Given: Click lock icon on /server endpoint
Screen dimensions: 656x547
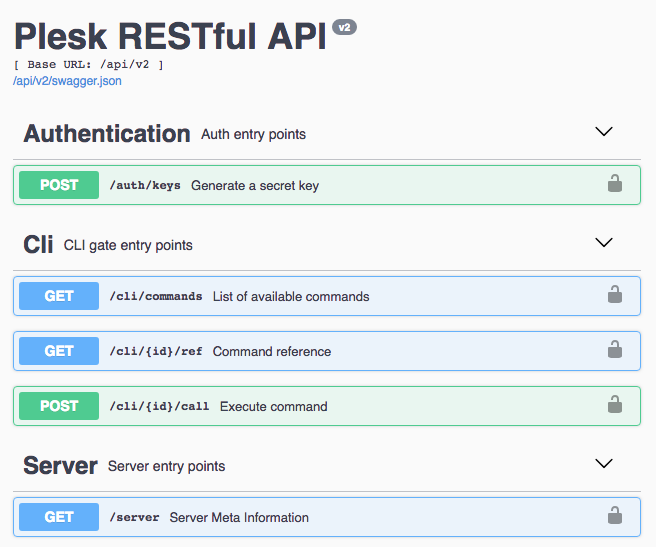Looking at the screenshot, I should (615, 515).
